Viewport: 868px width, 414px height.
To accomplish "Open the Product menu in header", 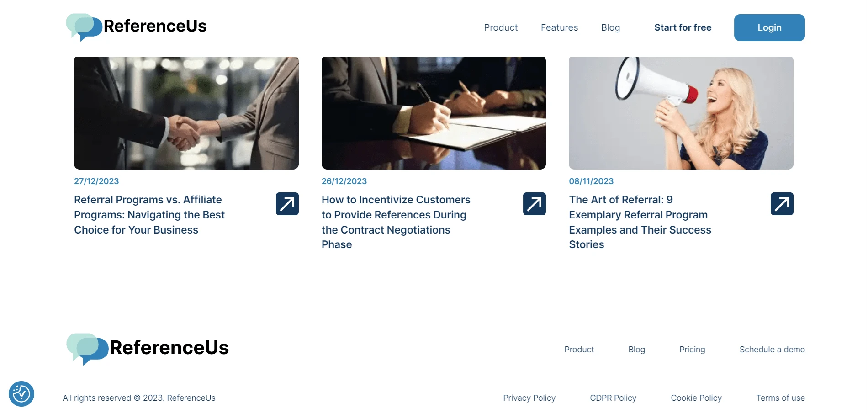I will click(501, 27).
